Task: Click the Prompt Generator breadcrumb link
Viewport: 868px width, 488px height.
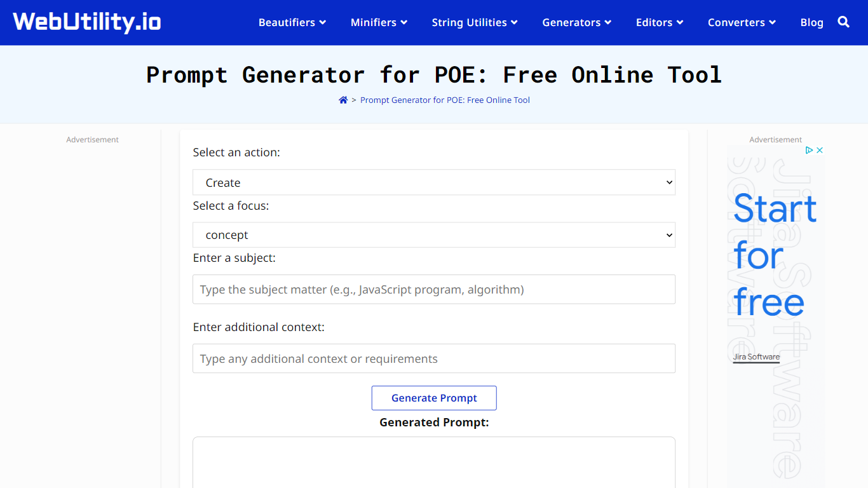Action: (445, 100)
